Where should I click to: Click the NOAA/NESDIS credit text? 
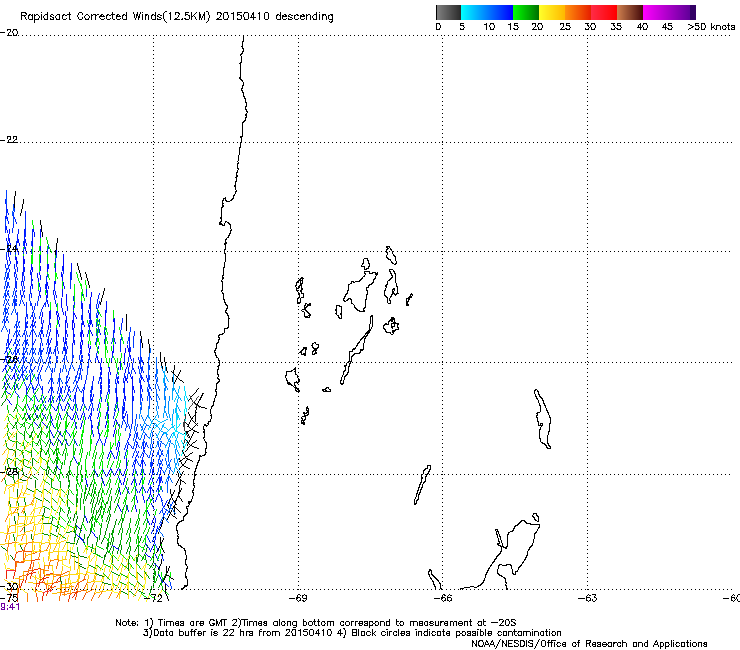click(589, 644)
